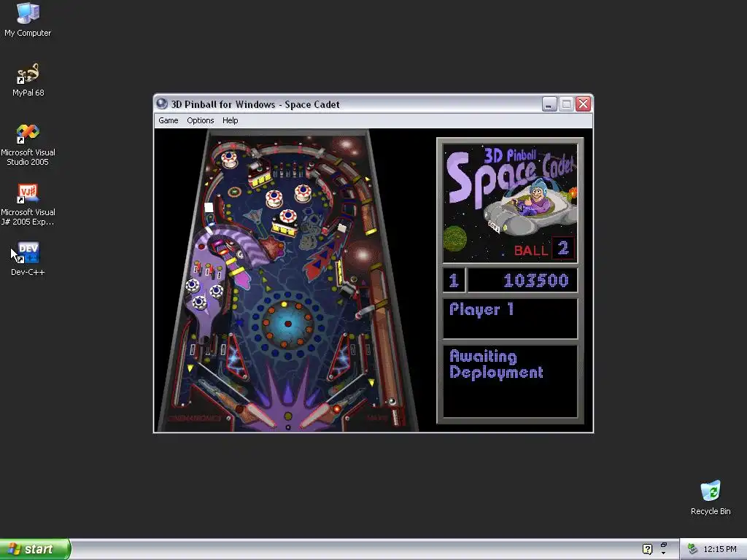The image size is (747, 560).
Task: Click the language bar Restore icon
Action: tap(664, 545)
